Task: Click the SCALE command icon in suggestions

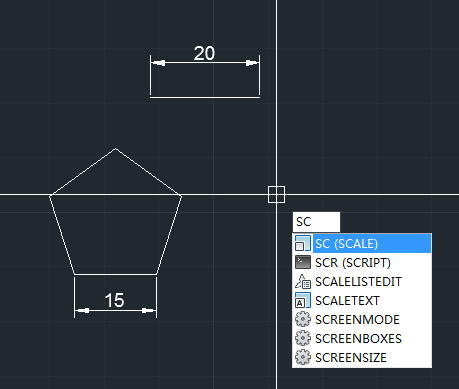Action: point(303,244)
